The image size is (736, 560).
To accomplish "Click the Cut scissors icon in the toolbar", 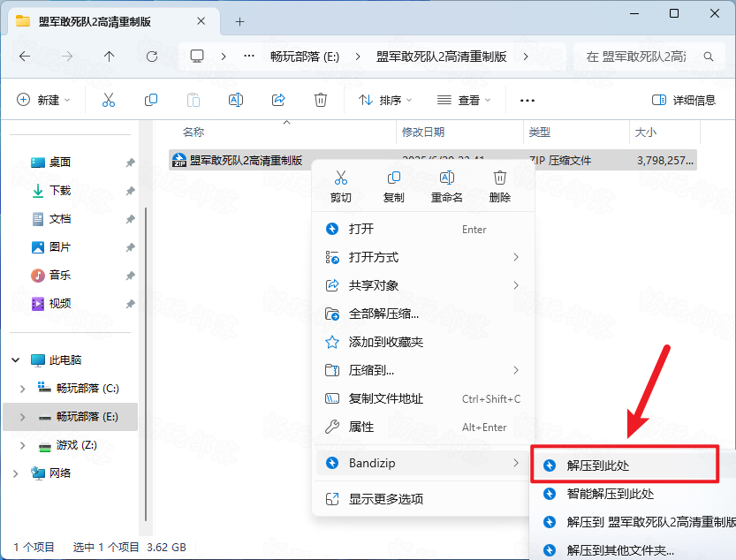I will 109,100.
